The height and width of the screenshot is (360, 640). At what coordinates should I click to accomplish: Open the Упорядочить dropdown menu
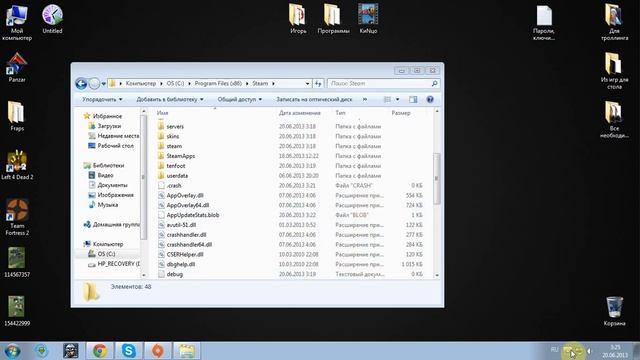point(102,100)
